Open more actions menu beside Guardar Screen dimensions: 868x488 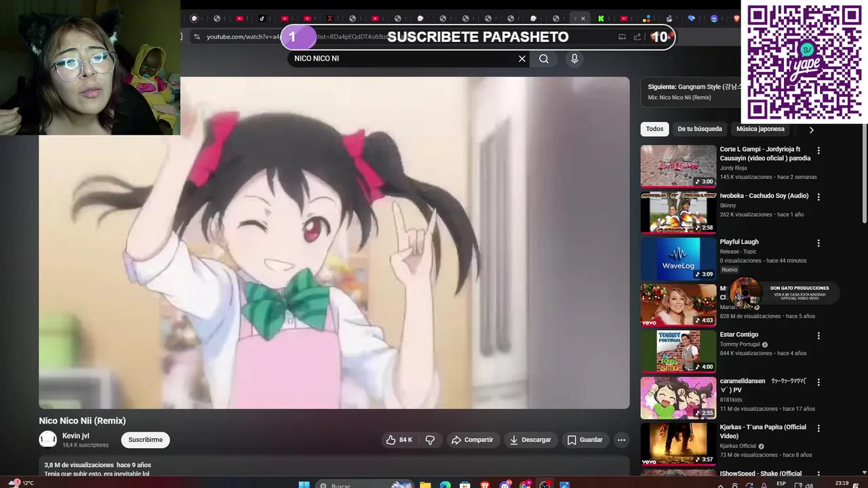(621, 440)
